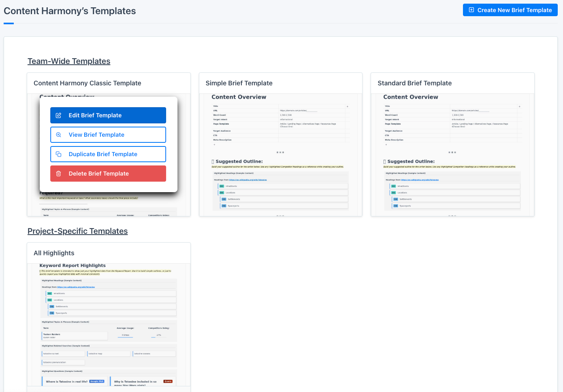Click the plus icon in Create New Brief Template
The width and height of the screenshot is (563, 392).
click(x=471, y=10)
